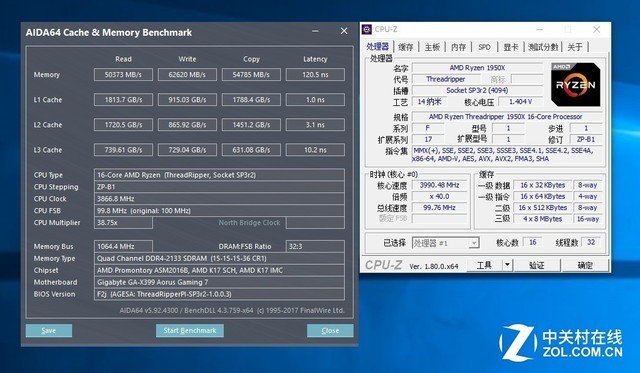Switch to the 缓存 tab in CPU-Z
Viewport: 640px width, 373px height.
[406, 47]
